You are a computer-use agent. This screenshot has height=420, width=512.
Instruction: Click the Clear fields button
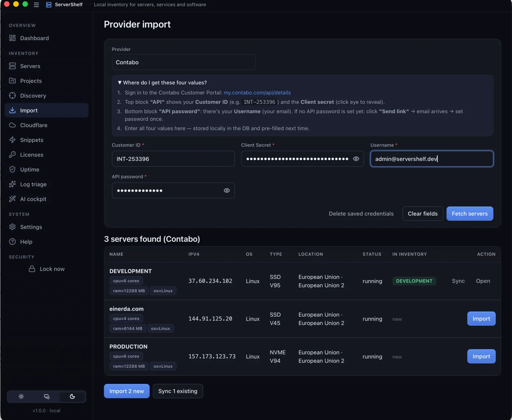(x=423, y=214)
